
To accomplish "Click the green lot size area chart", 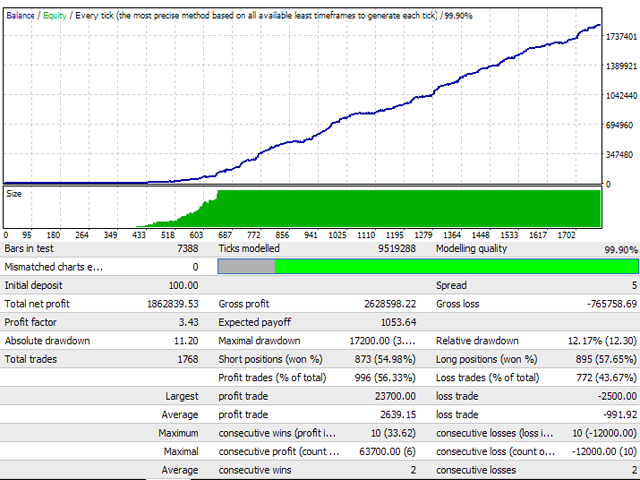I will point(408,208).
